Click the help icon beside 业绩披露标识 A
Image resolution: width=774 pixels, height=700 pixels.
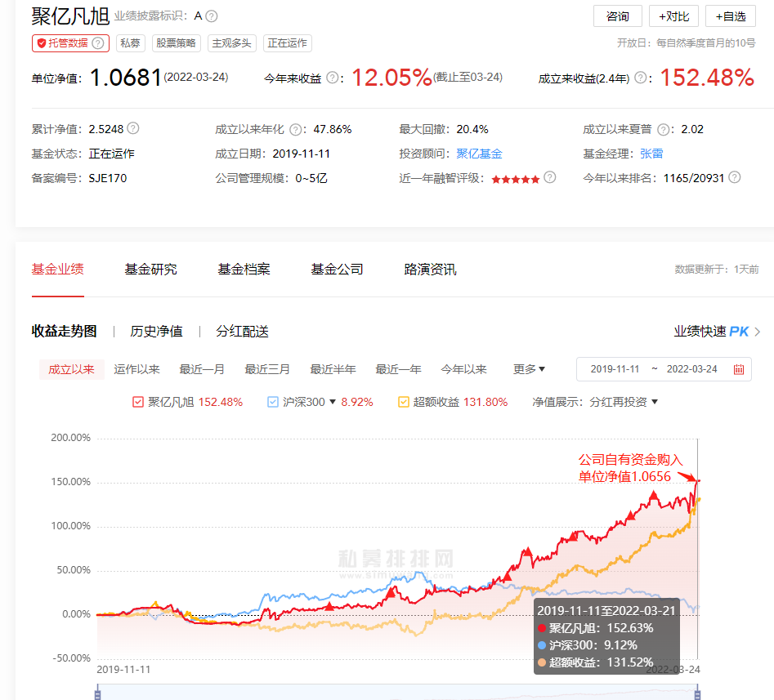[x=211, y=16]
